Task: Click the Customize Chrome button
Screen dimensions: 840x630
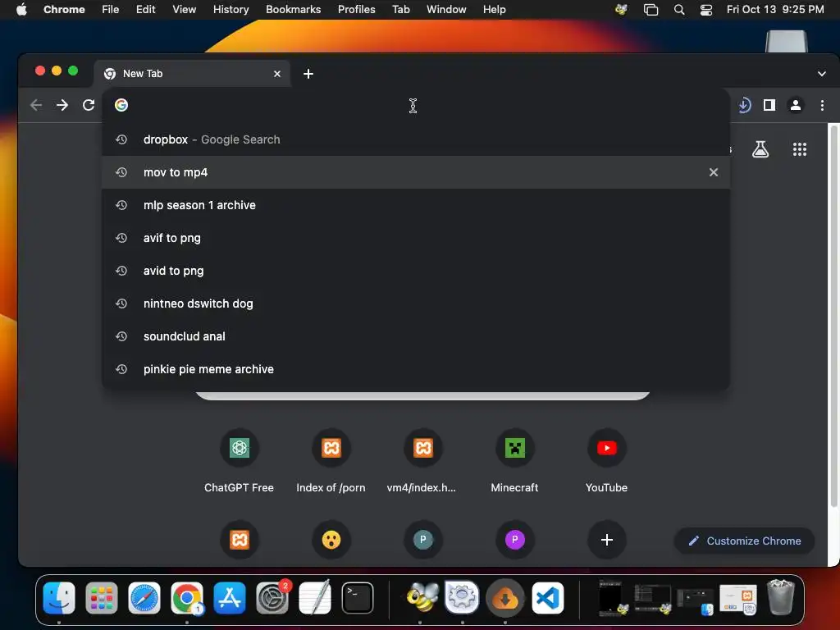Action: 745,541
